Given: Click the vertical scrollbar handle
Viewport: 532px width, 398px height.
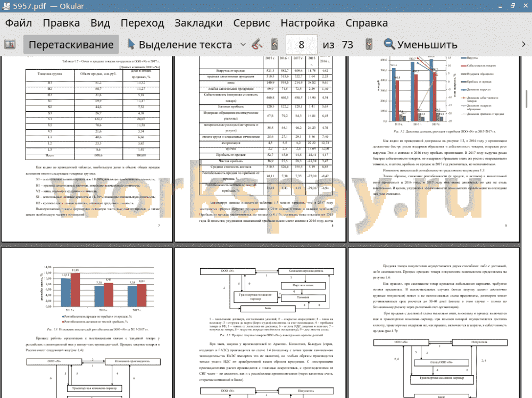Looking at the screenshot, I should click(526, 99).
